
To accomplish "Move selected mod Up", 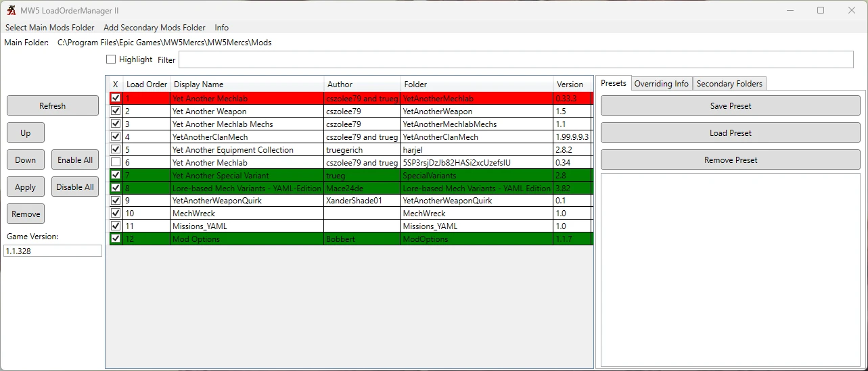I will (x=26, y=132).
